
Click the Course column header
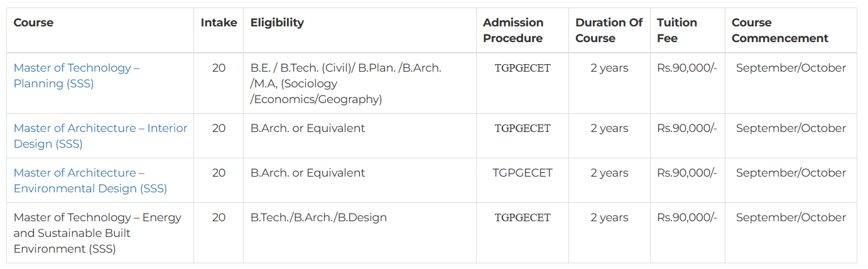(x=33, y=23)
